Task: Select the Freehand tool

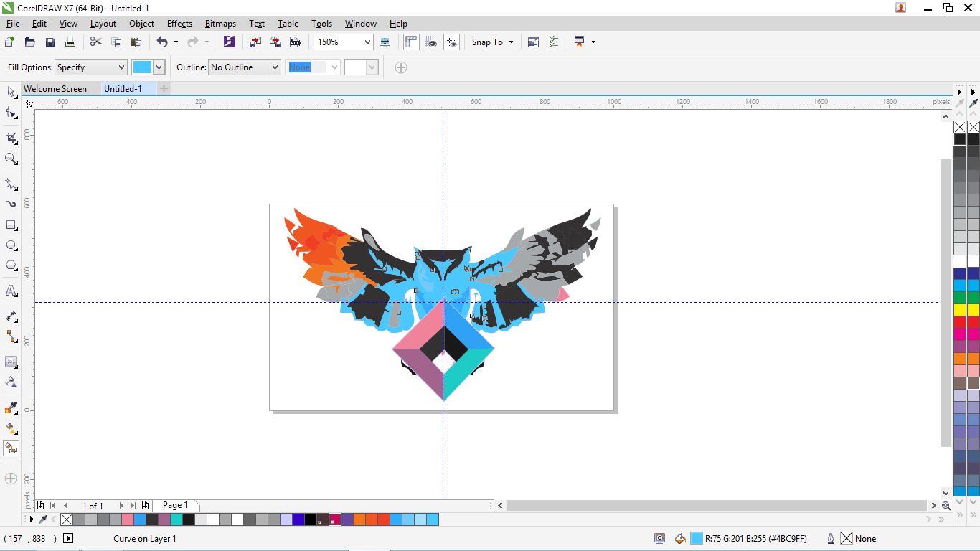Action: point(11,184)
